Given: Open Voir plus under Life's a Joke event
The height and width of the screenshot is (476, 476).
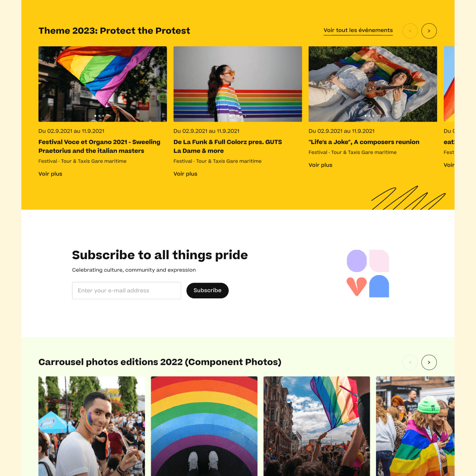Looking at the screenshot, I should pos(320,165).
